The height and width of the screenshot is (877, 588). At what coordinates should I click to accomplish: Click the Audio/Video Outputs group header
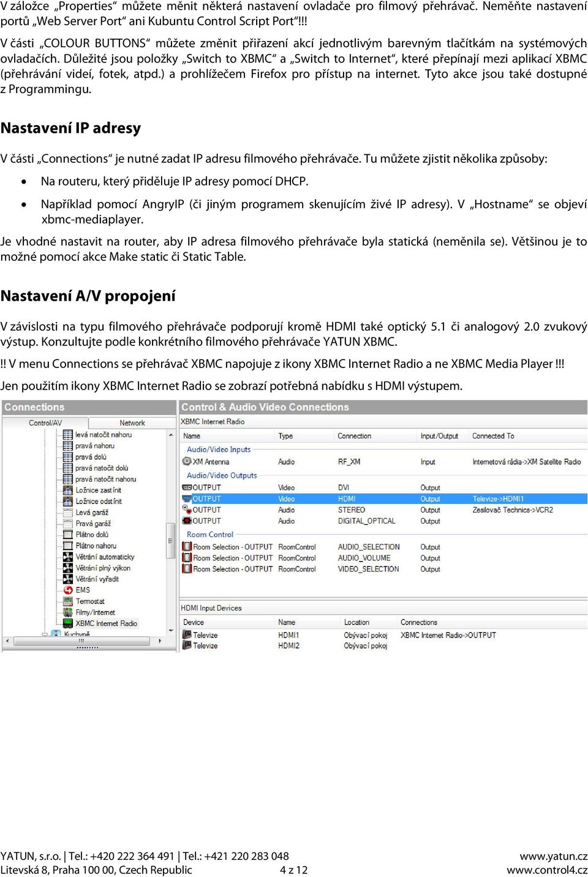pos(222,475)
